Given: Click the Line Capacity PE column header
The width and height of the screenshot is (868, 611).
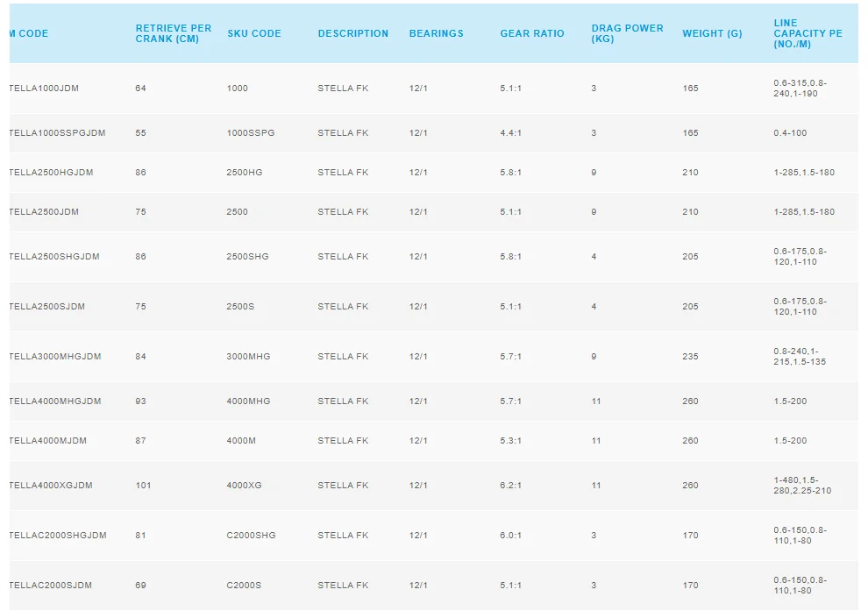Looking at the screenshot, I should tap(808, 33).
